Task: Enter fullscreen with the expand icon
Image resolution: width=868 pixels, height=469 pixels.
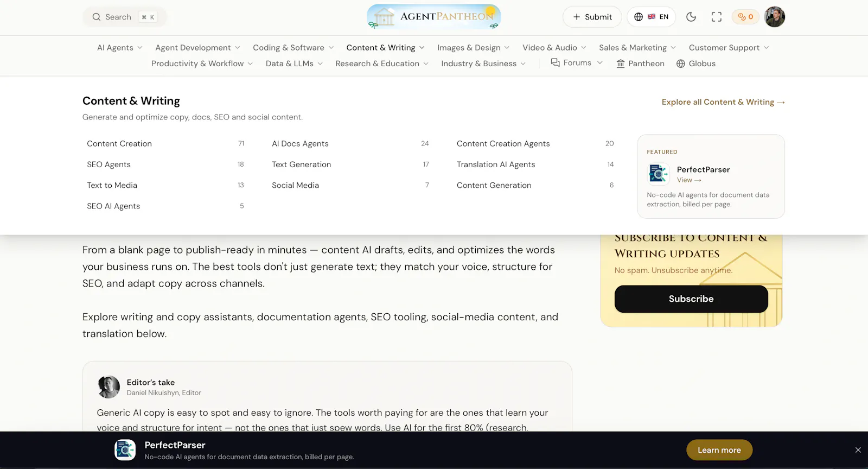Action: click(717, 17)
